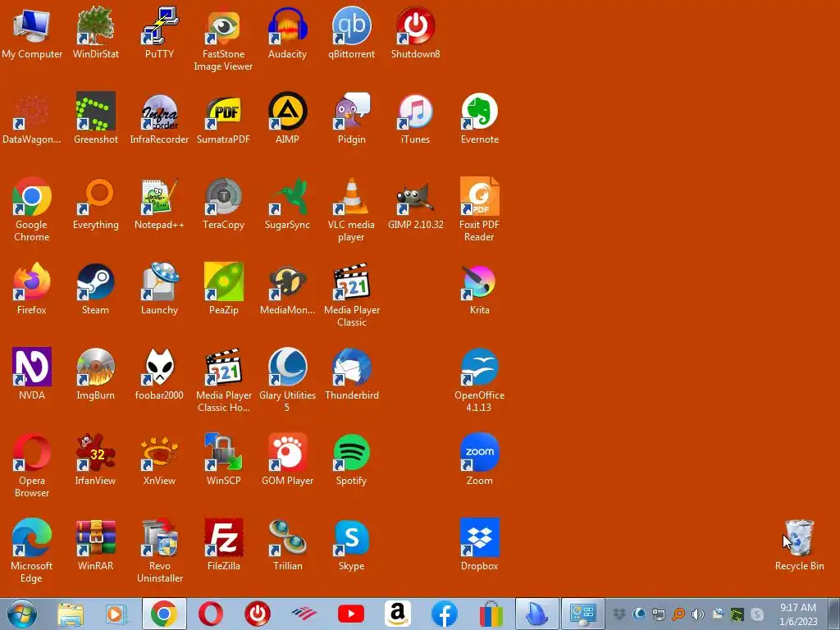
Task: Click the Steam desktop icon
Action: click(x=95, y=281)
